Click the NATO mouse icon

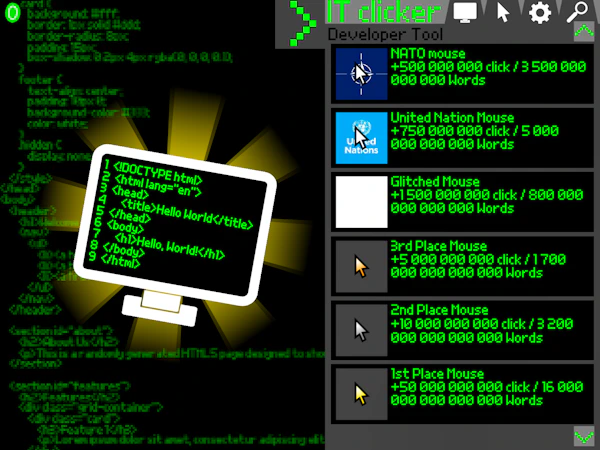coord(361,74)
